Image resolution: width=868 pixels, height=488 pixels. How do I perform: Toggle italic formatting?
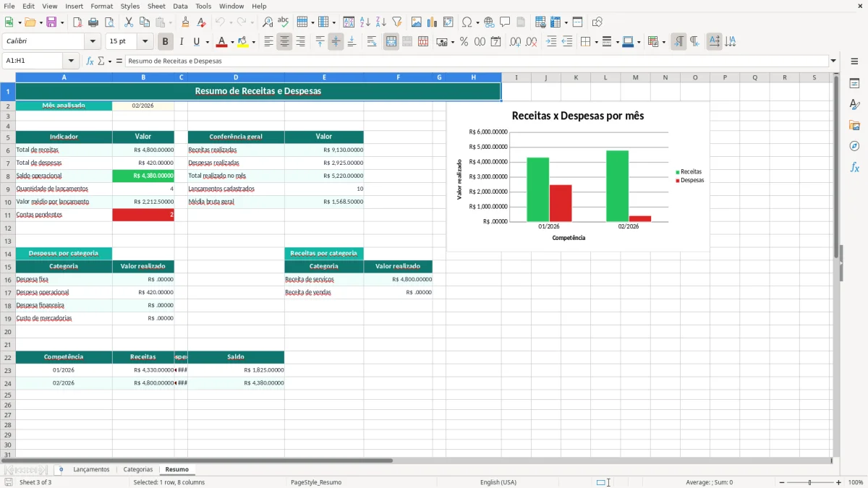click(x=182, y=42)
